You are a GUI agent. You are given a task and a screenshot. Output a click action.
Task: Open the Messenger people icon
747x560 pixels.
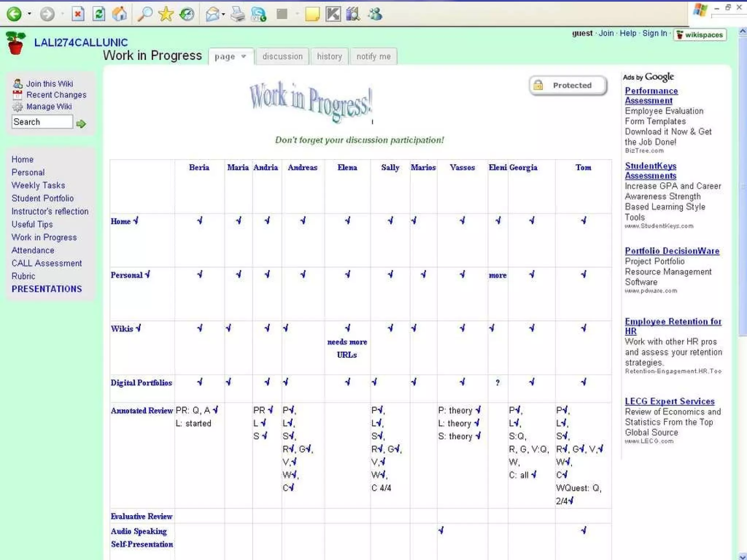[375, 15]
